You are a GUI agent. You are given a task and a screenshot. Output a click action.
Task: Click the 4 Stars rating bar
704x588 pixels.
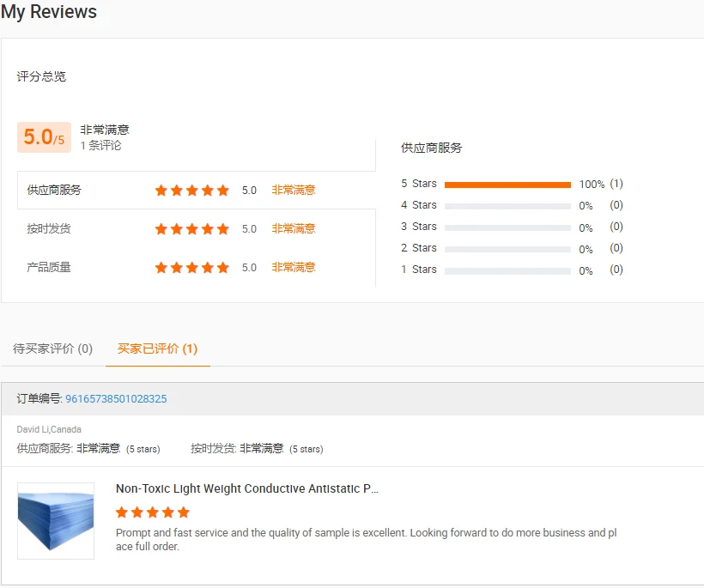pyautogui.click(x=507, y=206)
